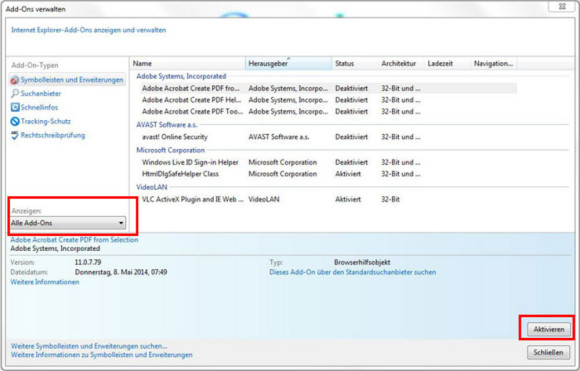
Task: Select Symbolleisten und Erweiterungen icon
Action: tap(14, 80)
